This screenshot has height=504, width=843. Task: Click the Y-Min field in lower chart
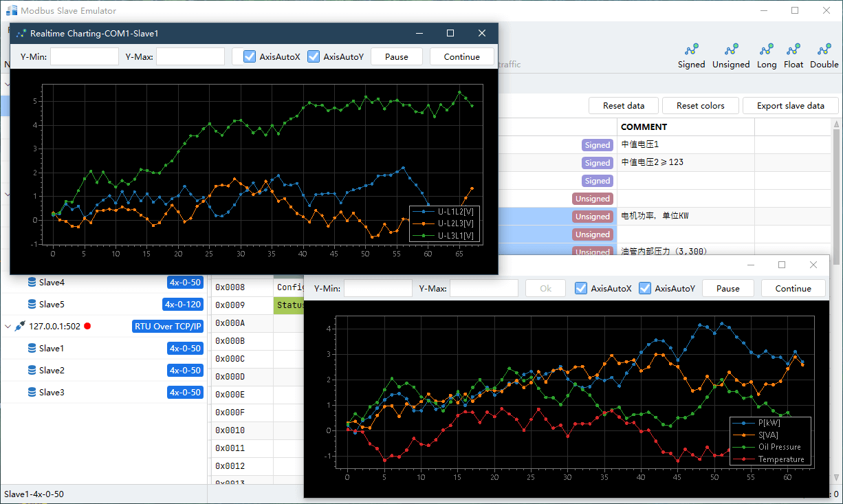pyautogui.click(x=377, y=289)
